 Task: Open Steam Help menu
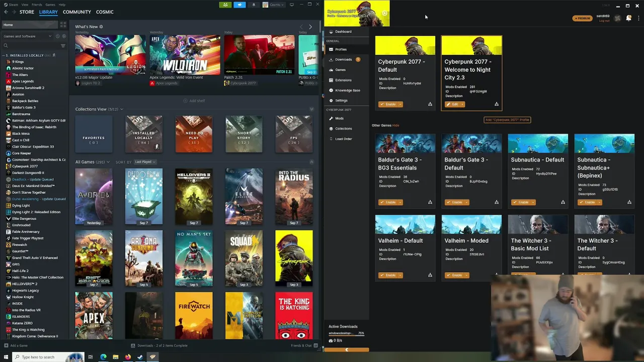coord(62,5)
